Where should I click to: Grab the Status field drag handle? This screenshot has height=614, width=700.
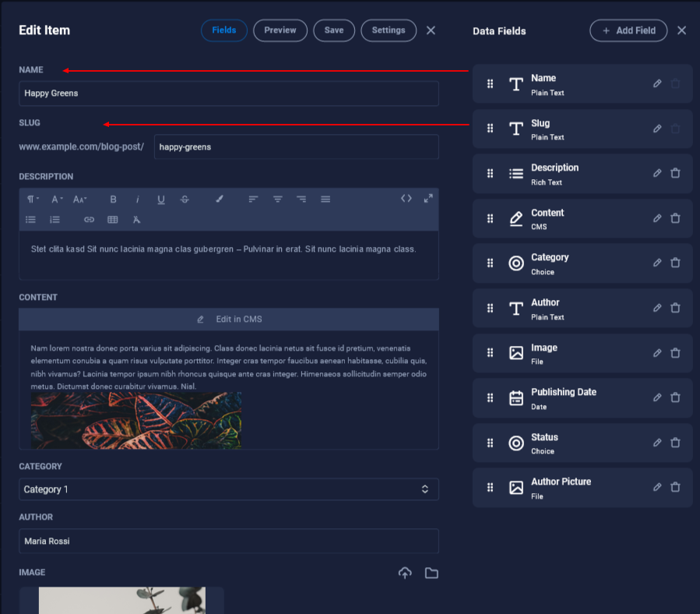tap(491, 443)
